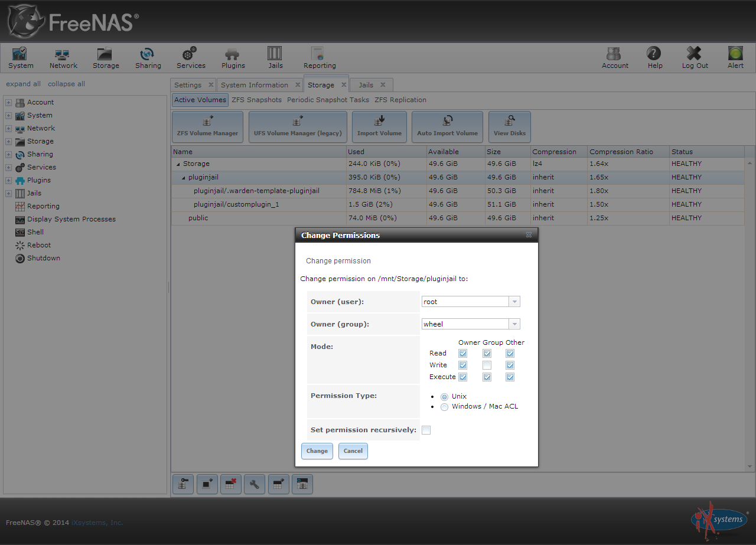The width and height of the screenshot is (756, 545).
Task: Click the collapse all link
Action: tap(66, 84)
